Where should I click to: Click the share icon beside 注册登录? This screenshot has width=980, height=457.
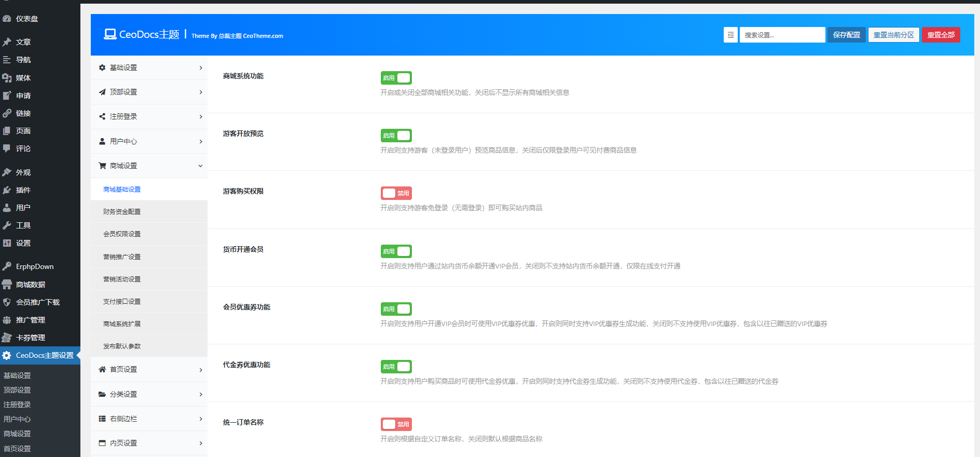pos(102,116)
